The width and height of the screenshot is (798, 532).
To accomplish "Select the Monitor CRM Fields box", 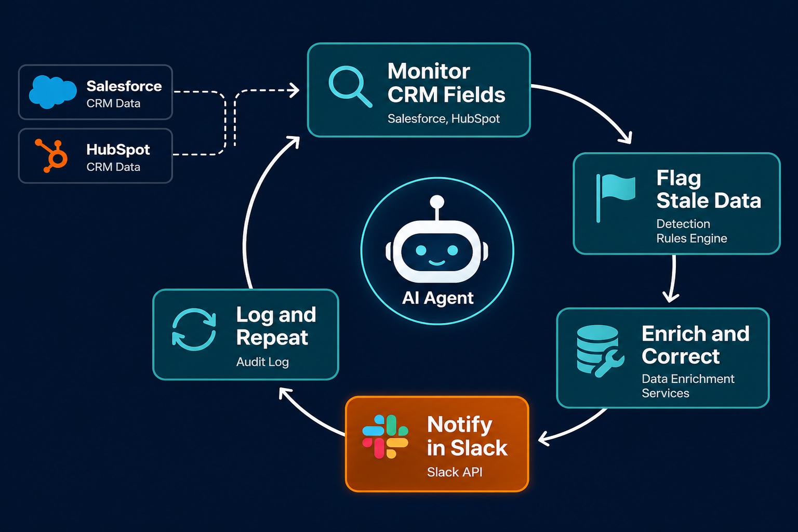I will coord(419,90).
